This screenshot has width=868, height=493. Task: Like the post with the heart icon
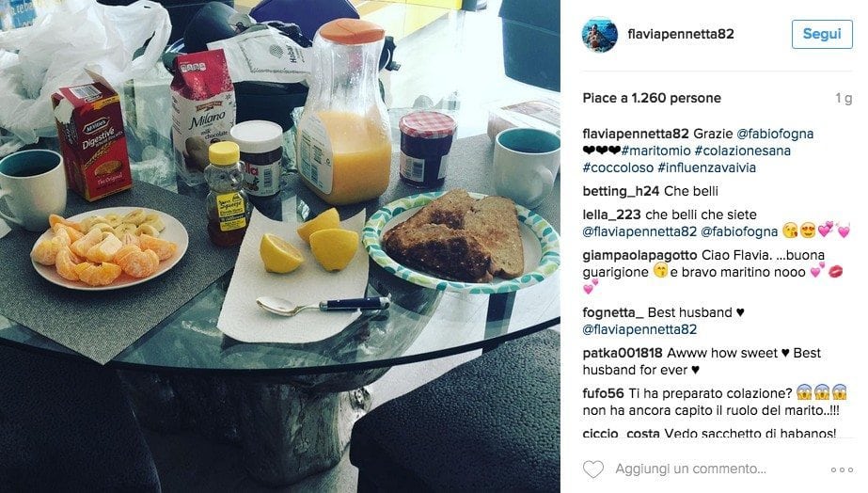click(592, 469)
